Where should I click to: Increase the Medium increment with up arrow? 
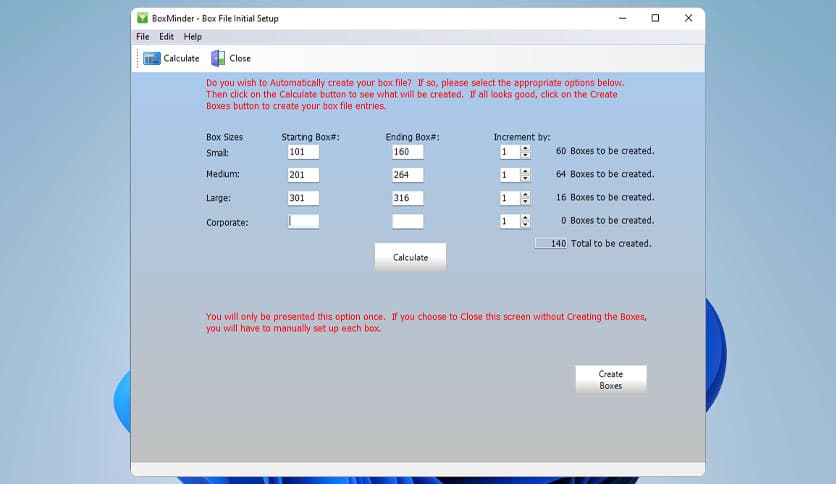point(525,172)
